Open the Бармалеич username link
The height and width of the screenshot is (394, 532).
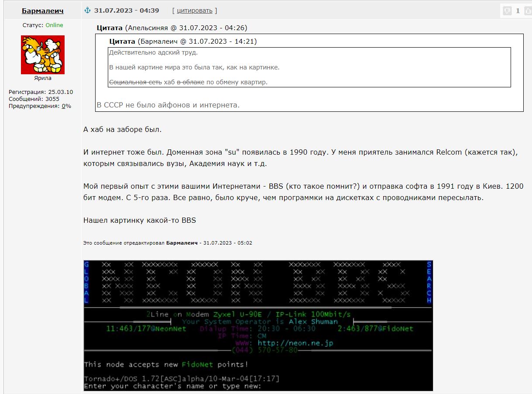coord(43,11)
